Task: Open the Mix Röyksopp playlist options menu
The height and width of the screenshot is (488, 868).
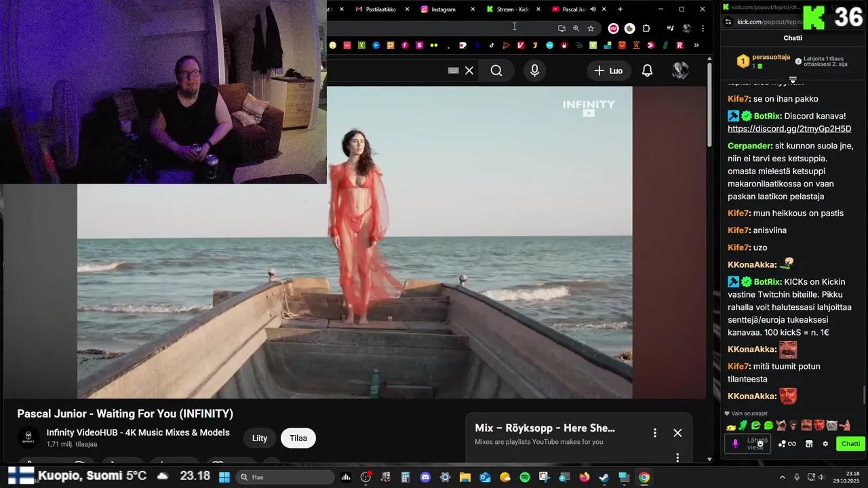Action: tap(654, 433)
